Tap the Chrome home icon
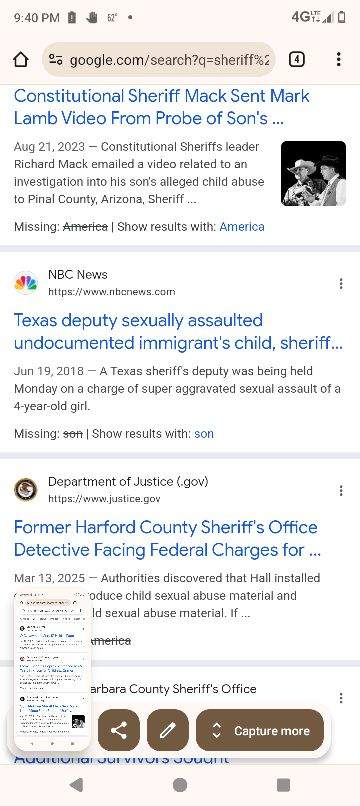This screenshot has width=360, height=806. tap(21, 60)
